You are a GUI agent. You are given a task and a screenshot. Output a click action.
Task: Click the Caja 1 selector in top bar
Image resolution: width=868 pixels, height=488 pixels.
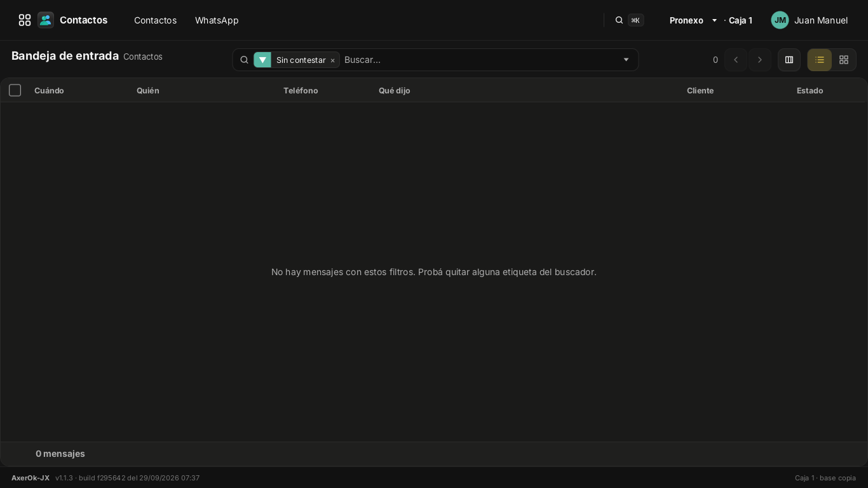(x=740, y=20)
